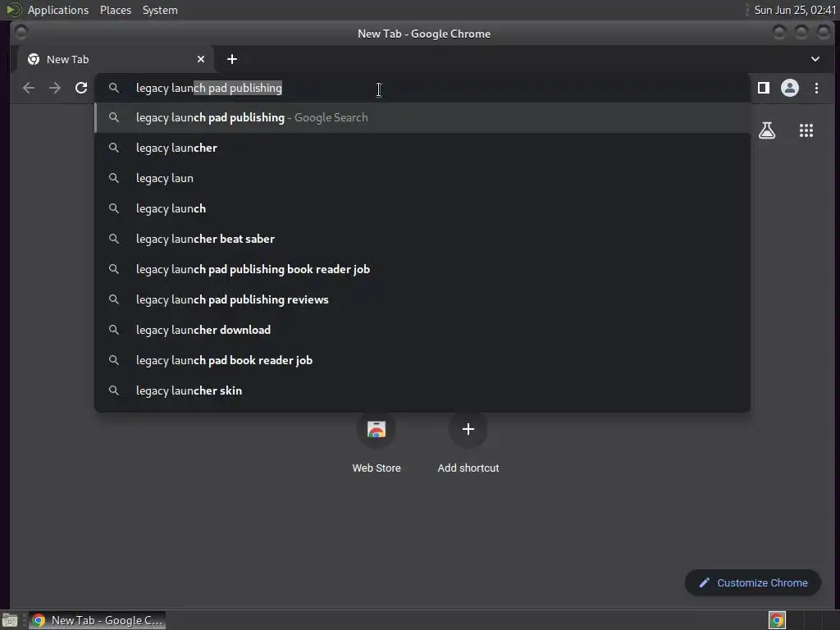Click the show desktop icon in bottom panel
This screenshot has width=840, height=630.
pyautogui.click(x=10, y=620)
